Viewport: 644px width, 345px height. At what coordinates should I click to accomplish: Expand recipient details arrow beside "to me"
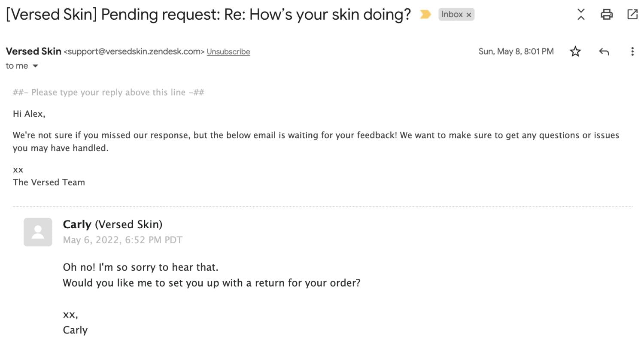(36, 66)
